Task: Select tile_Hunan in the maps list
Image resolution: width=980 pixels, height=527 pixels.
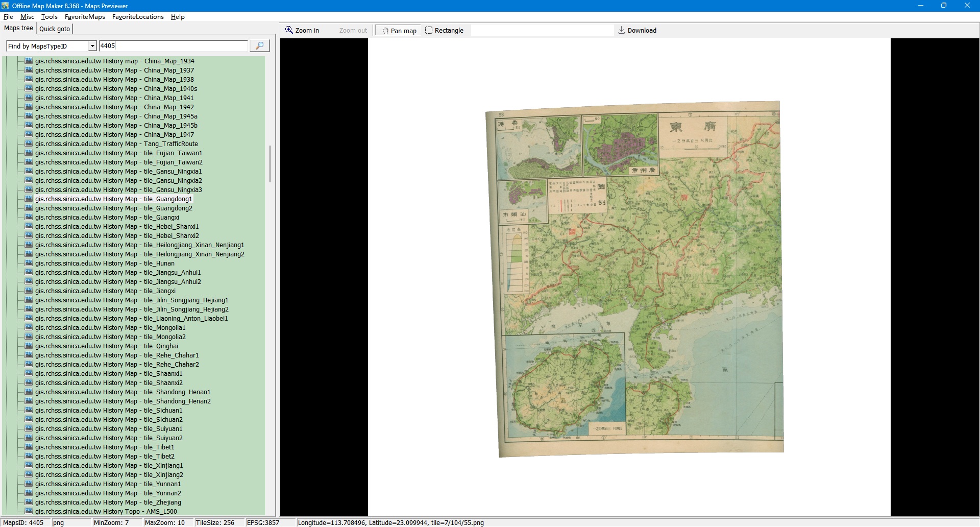Action: tap(105, 263)
